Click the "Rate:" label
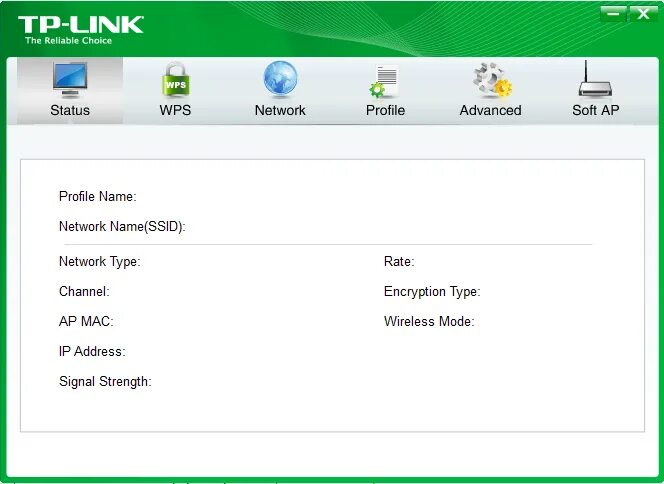 pos(399,262)
